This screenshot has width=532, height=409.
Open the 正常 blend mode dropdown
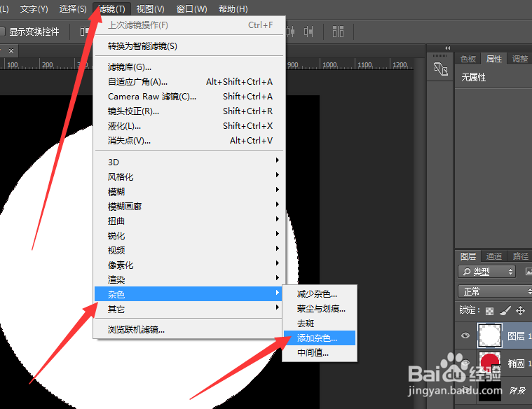click(x=495, y=291)
